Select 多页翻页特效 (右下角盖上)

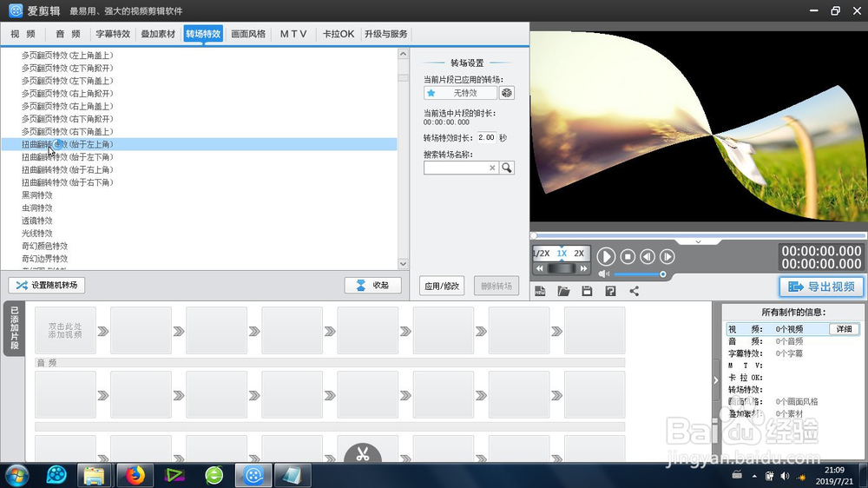pos(67,132)
